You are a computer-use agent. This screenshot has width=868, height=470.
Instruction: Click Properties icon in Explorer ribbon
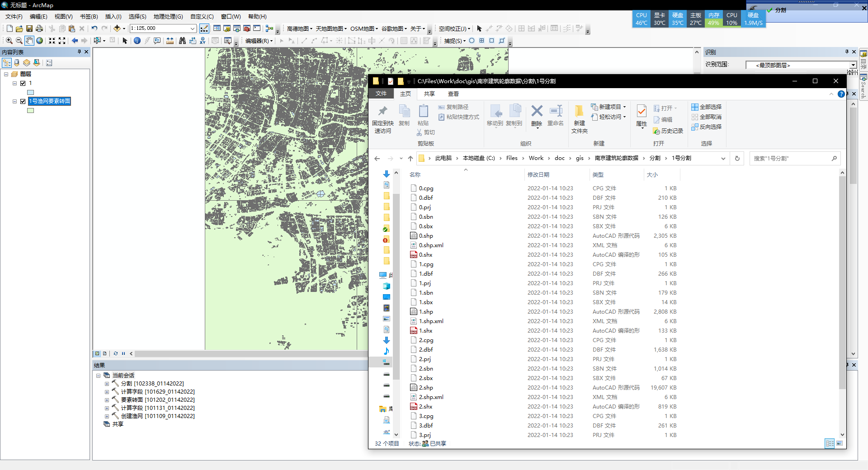(x=642, y=116)
